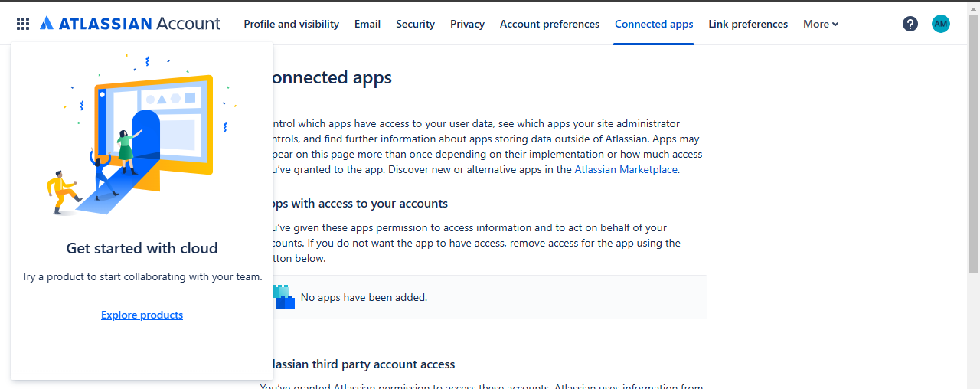Screen dimensions: 980x389
Task: Select the Connected apps tab
Action: coord(654,24)
